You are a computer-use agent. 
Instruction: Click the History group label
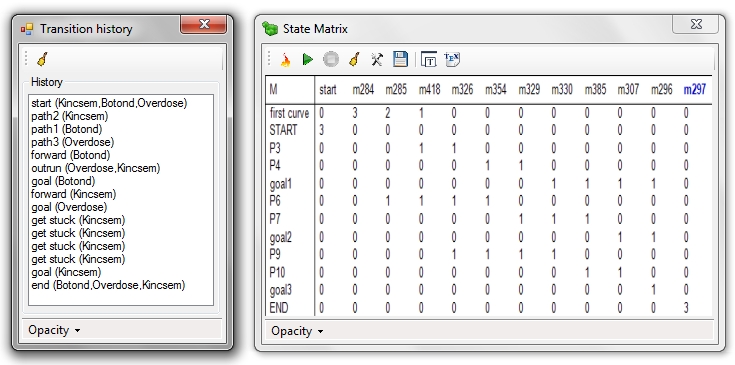pyautogui.click(x=46, y=82)
